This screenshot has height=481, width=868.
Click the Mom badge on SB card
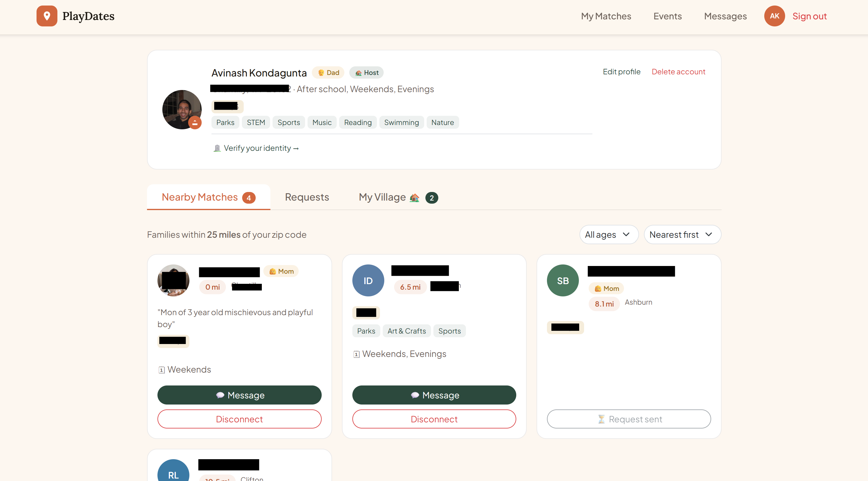coord(606,288)
